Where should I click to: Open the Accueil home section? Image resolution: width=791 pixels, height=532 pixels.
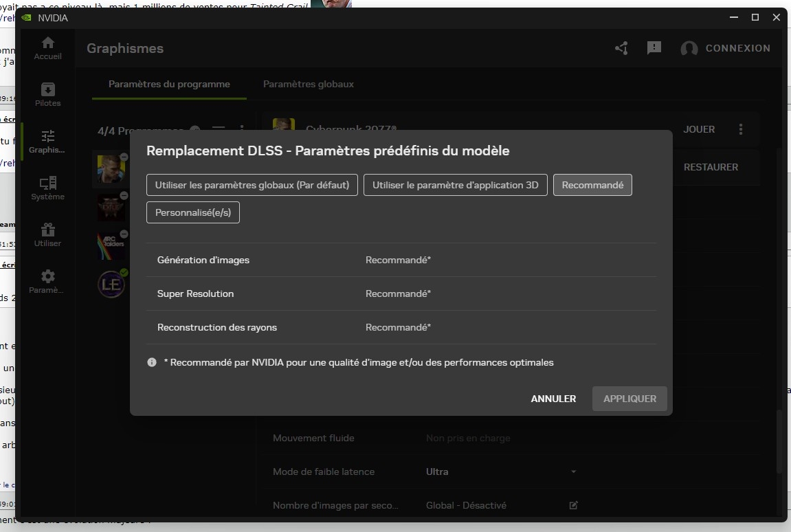tap(47, 48)
